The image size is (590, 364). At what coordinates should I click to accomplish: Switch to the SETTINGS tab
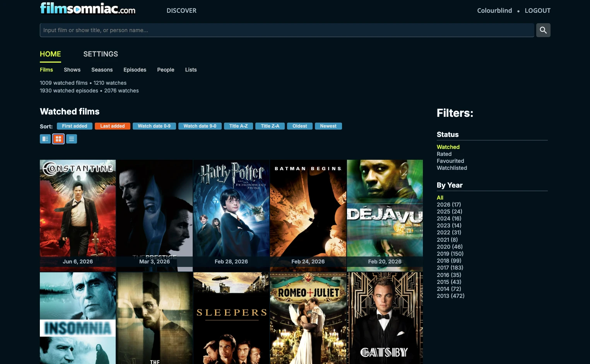101,54
